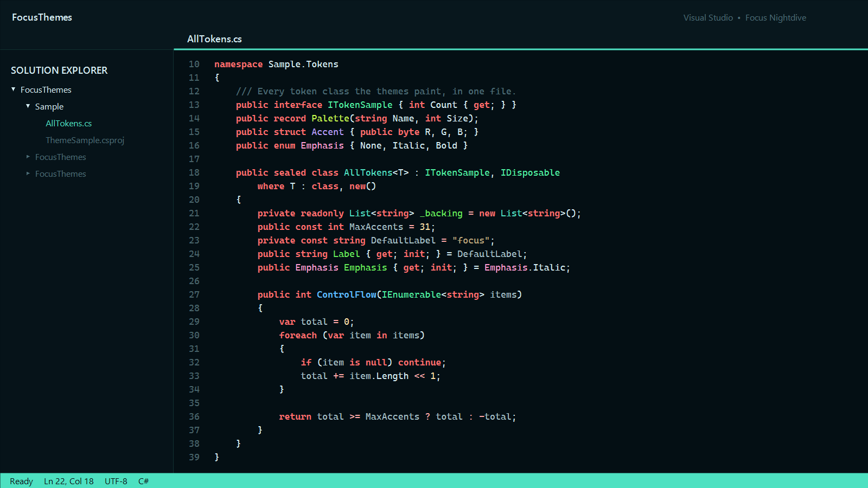
Task: Collapse the Sample folder arrow
Action: click(x=28, y=106)
